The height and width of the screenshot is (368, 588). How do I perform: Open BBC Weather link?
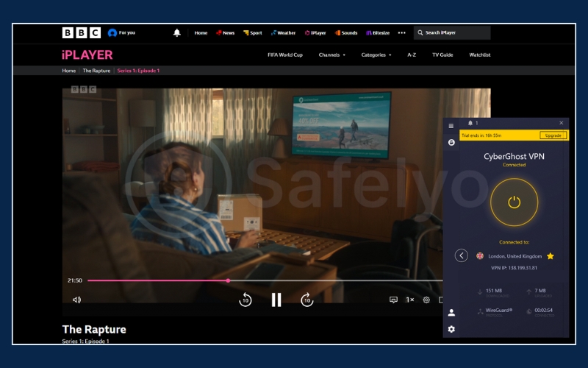(x=283, y=32)
